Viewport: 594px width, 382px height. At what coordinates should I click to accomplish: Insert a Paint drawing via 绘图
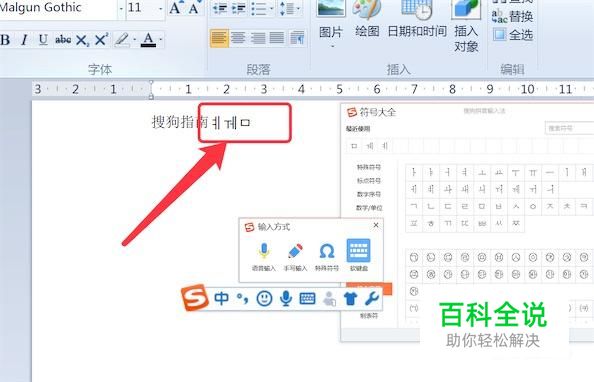367,8
